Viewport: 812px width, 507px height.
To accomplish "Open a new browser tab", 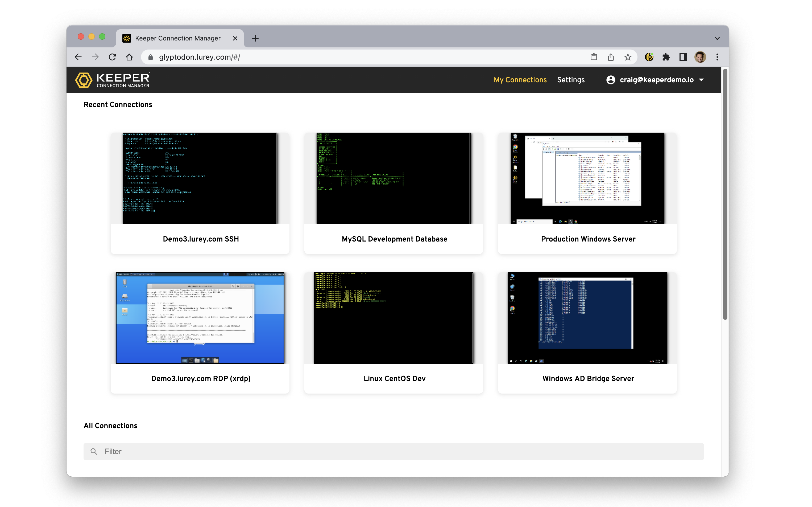I will [255, 38].
